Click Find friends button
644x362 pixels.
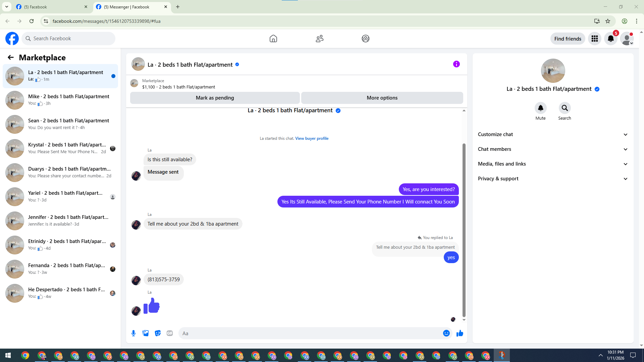(568, 39)
